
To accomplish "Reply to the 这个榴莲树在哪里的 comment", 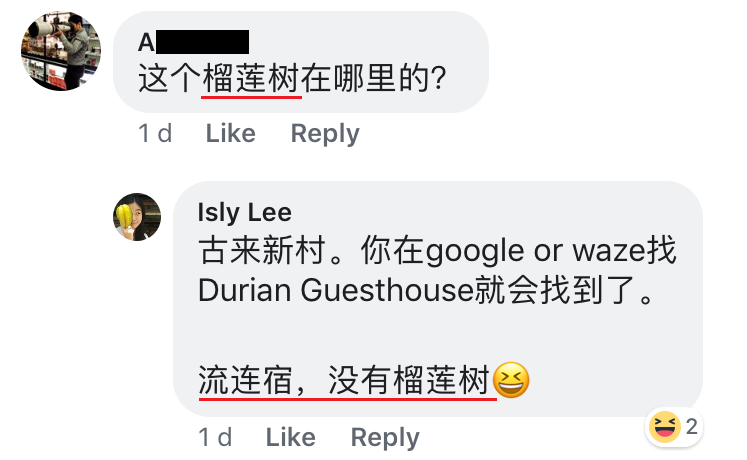I will click(325, 133).
